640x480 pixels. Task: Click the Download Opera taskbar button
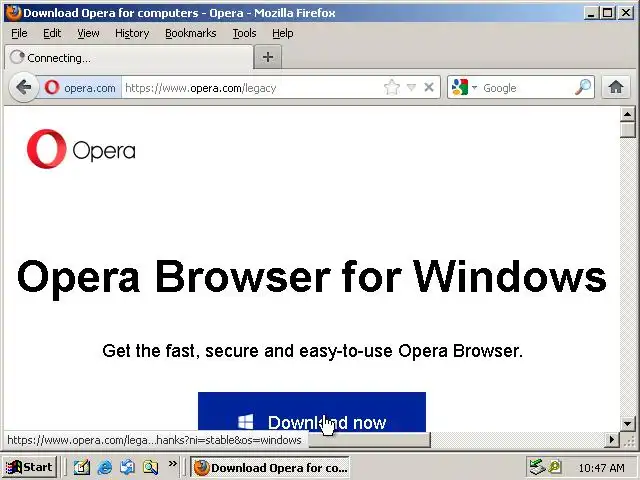(x=270, y=467)
